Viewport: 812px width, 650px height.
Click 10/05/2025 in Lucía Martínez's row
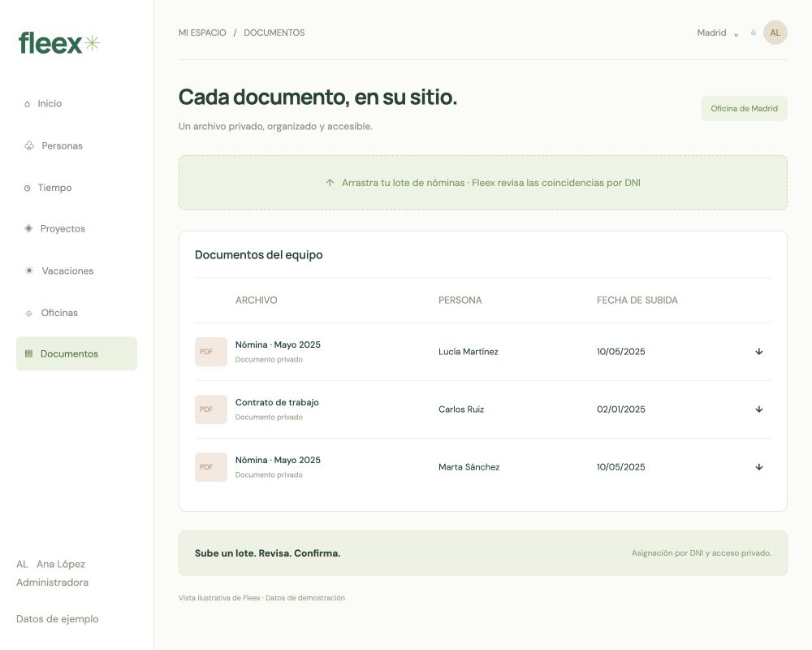621,352
